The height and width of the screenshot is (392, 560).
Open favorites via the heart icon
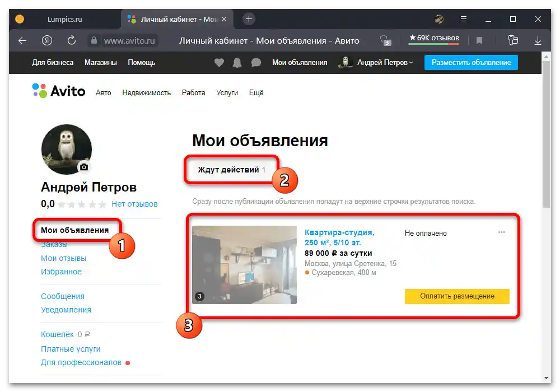(x=219, y=63)
